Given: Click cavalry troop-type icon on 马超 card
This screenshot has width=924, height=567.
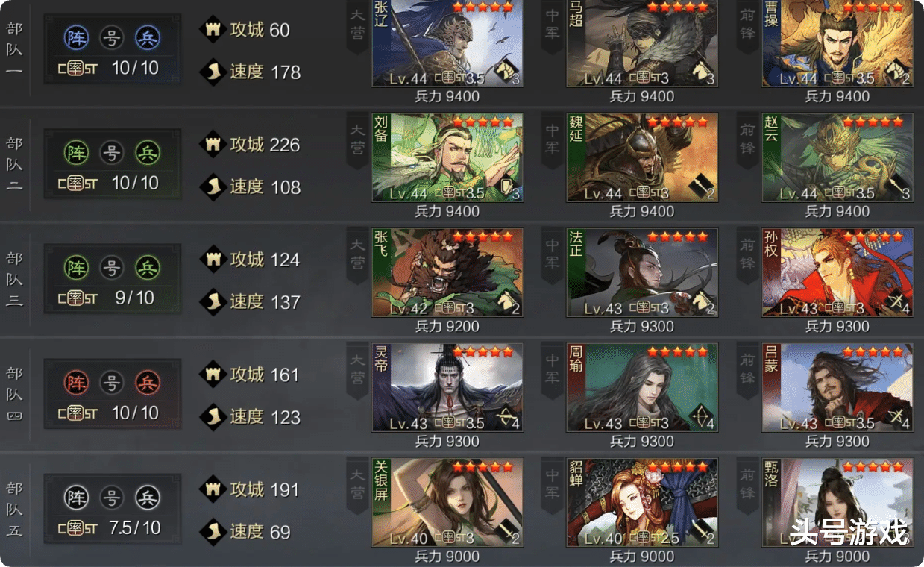Looking at the screenshot, I should click(701, 72).
